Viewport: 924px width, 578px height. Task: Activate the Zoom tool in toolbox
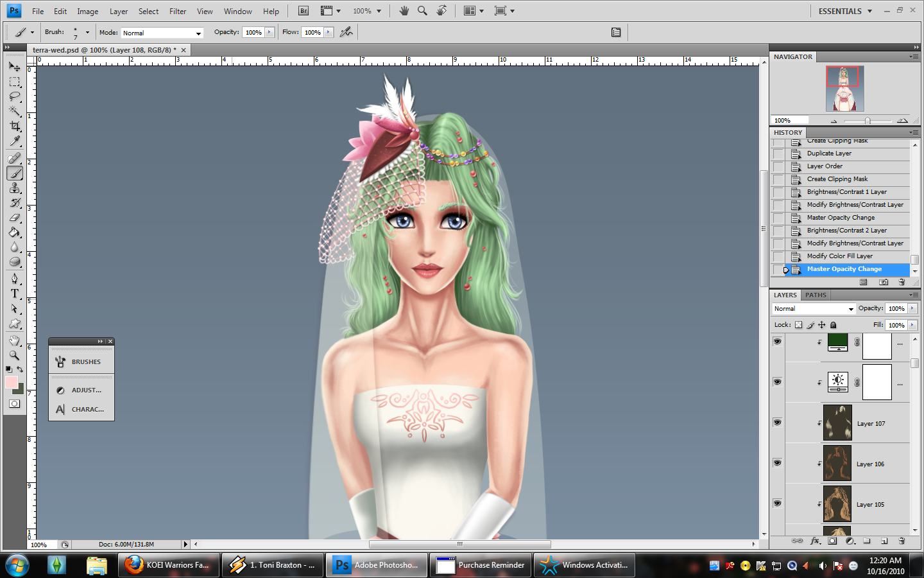pyautogui.click(x=14, y=355)
